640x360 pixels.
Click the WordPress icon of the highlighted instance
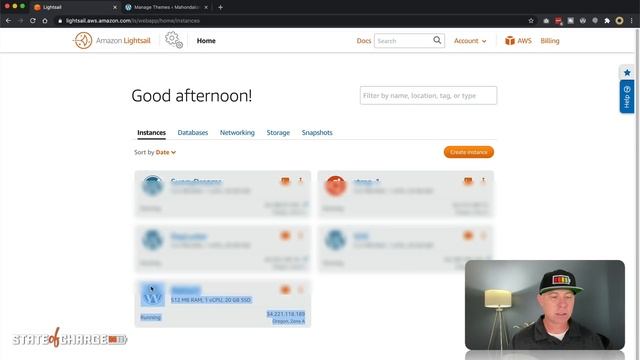click(x=152, y=295)
